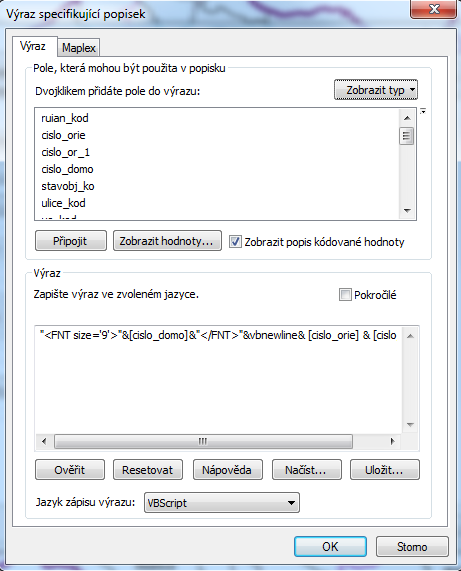This screenshot has width=461, height=571.
Task: Open the VBScript language dropdown
Action: (221, 503)
